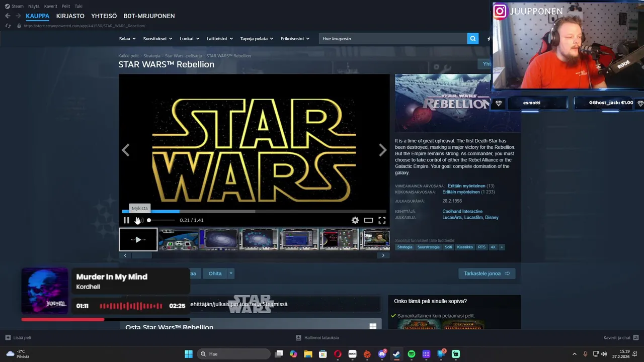The width and height of the screenshot is (644, 362).
Task: Go forward with the Steam forward arrow
Action: click(x=18, y=16)
